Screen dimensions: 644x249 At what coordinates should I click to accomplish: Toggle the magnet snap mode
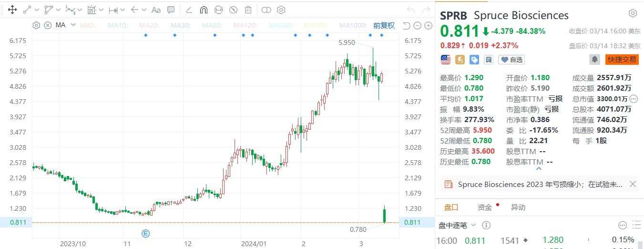pos(204,10)
